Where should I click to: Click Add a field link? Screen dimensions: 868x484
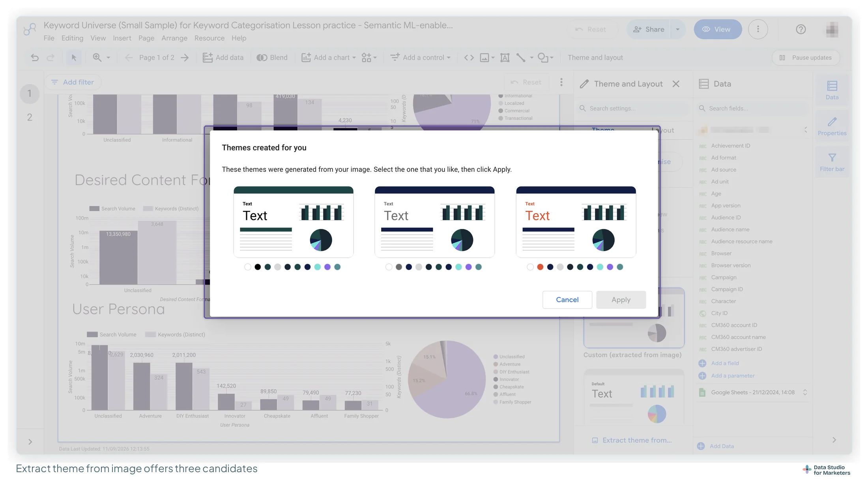coord(725,363)
